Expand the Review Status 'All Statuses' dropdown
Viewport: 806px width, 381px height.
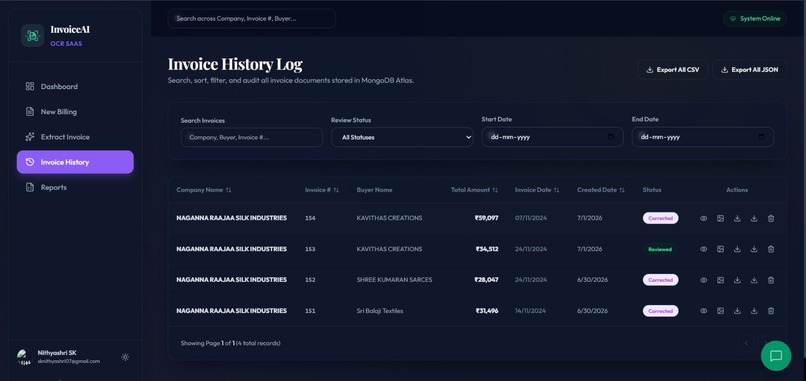[x=402, y=137]
